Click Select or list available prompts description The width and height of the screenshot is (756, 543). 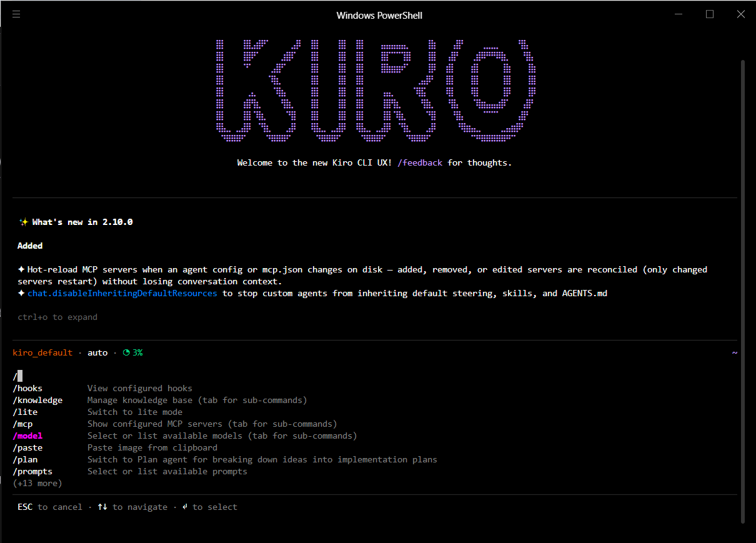[x=167, y=472]
